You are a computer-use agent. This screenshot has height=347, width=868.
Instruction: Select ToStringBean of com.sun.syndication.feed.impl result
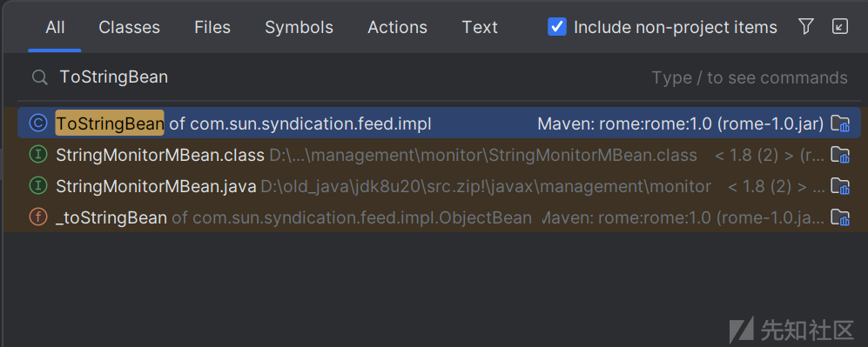(439, 123)
